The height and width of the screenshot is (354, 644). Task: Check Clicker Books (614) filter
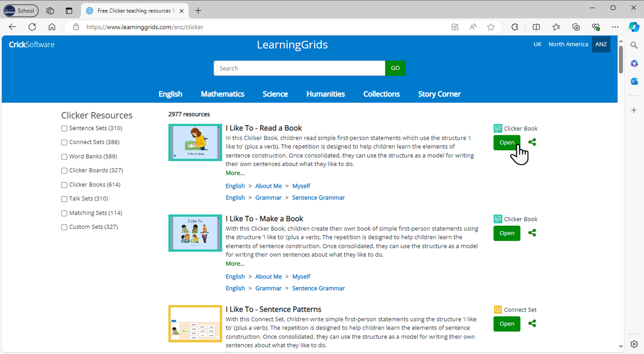(64, 185)
